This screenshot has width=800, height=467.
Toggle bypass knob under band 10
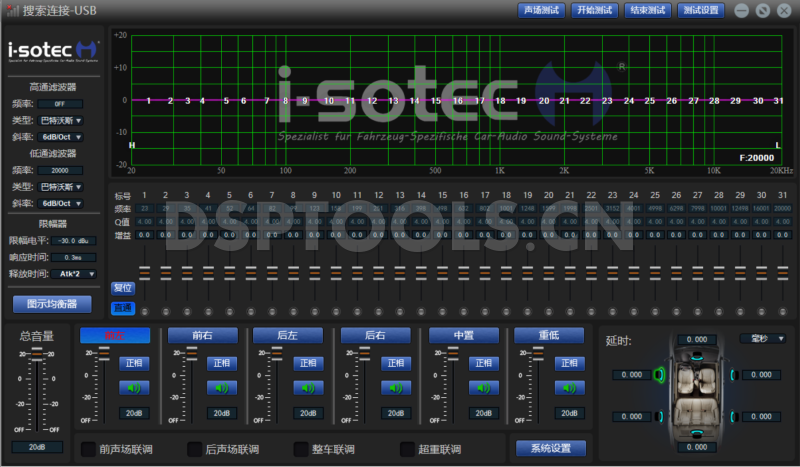(x=336, y=311)
